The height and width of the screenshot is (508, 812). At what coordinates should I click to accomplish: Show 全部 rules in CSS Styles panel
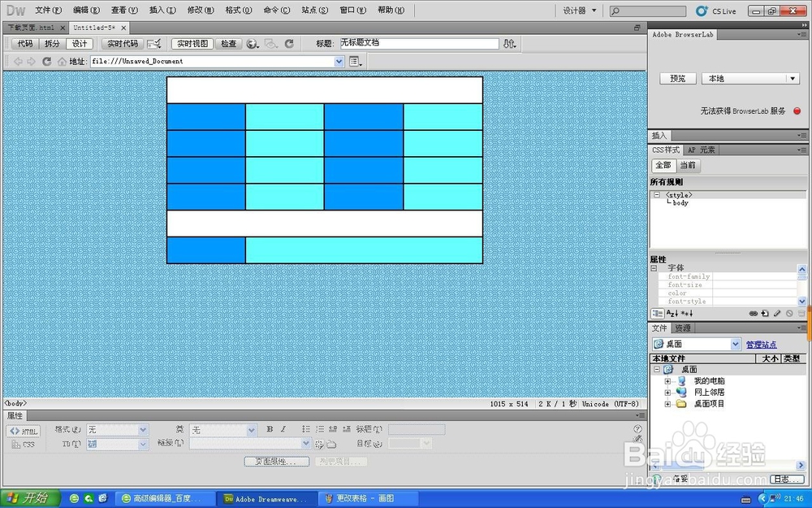pos(663,165)
